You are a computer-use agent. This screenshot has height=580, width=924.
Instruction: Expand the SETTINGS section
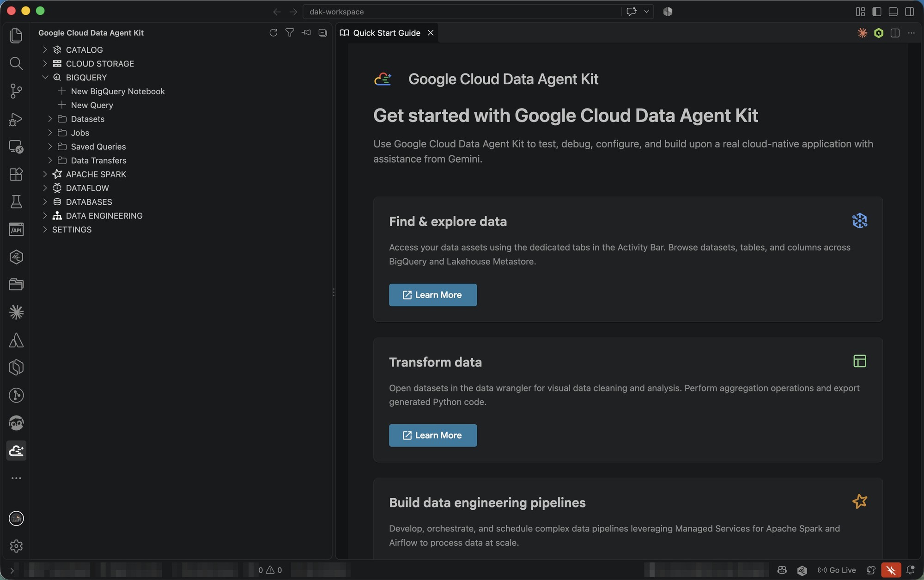[x=45, y=230]
